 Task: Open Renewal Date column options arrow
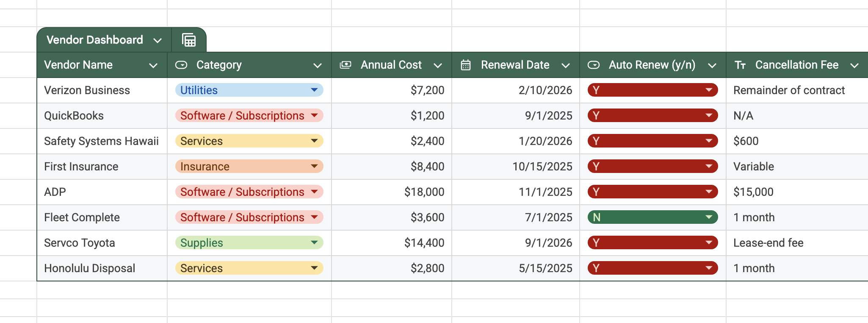pos(565,65)
